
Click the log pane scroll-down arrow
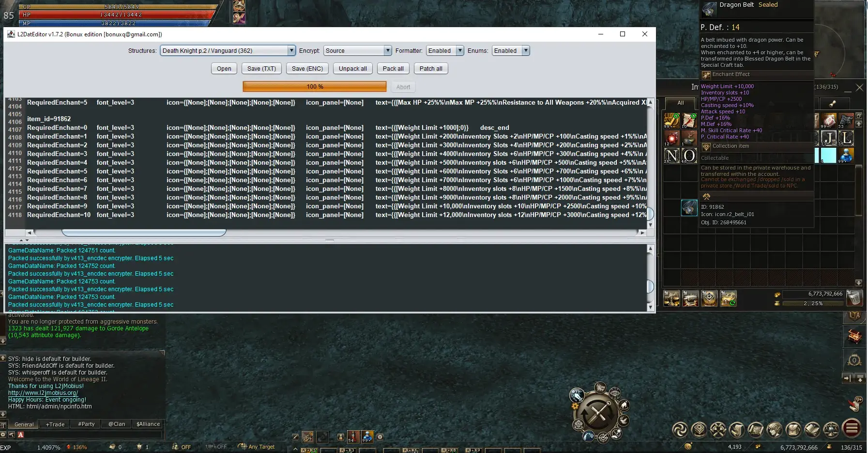650,307
